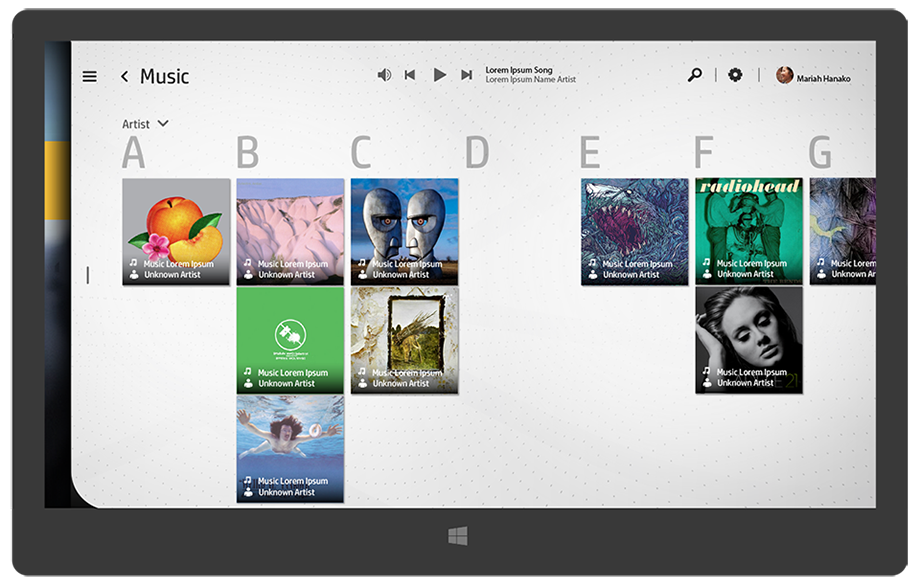Open the two metal heads album
This screenshot has width=920, height=587.
(x=405, y=232)
